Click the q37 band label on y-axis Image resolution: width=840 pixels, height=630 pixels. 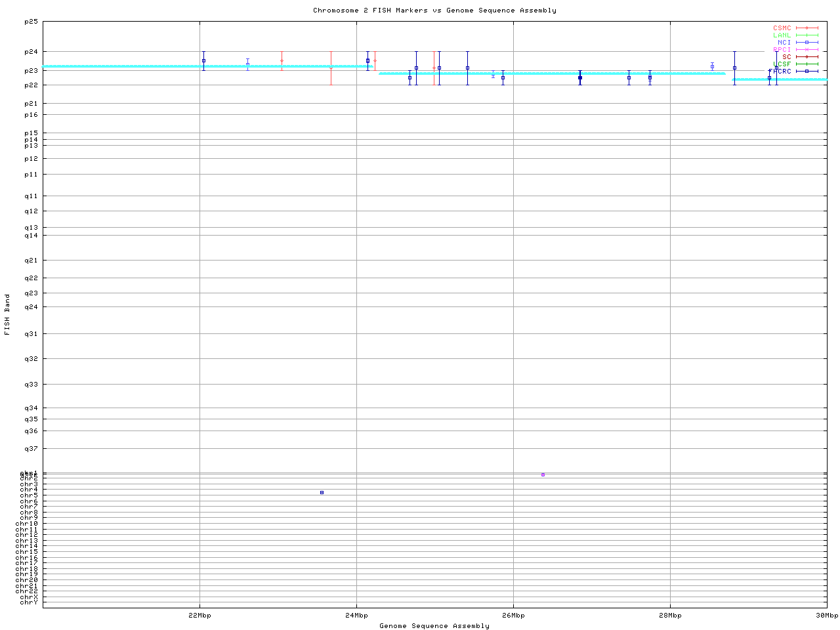tap(31, 449)
